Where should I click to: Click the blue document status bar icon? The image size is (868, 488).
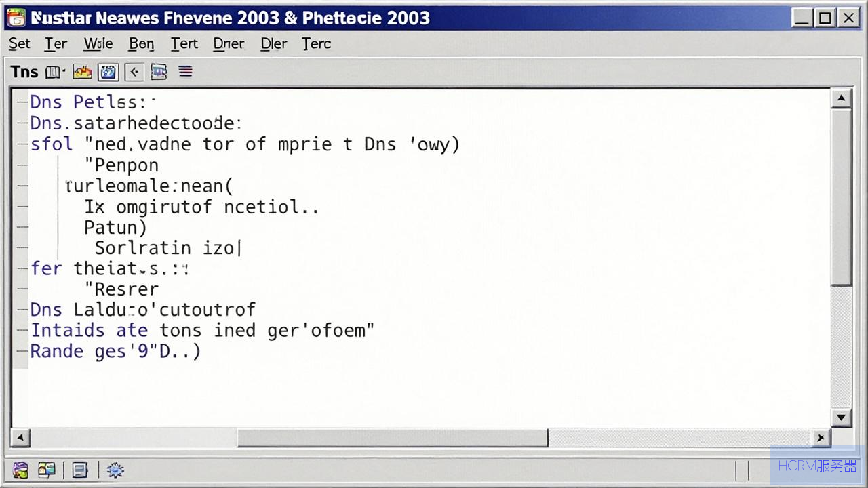pos(80,470)
